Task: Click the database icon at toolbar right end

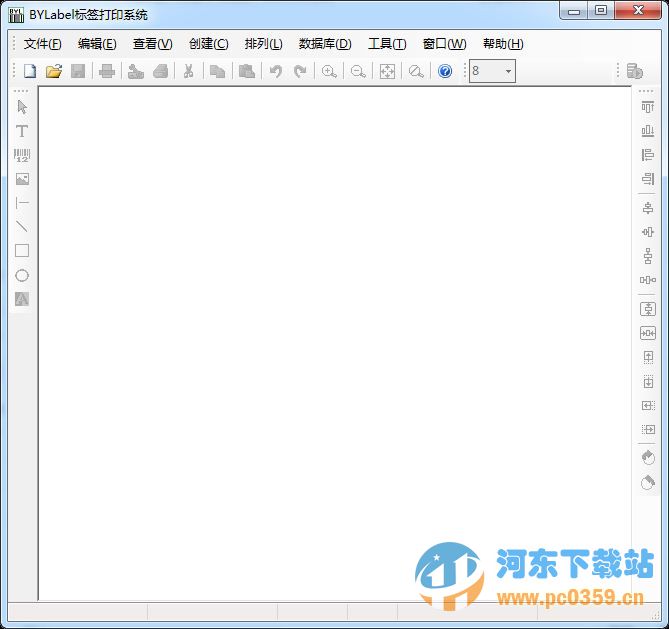Action: tap(634, 71)
